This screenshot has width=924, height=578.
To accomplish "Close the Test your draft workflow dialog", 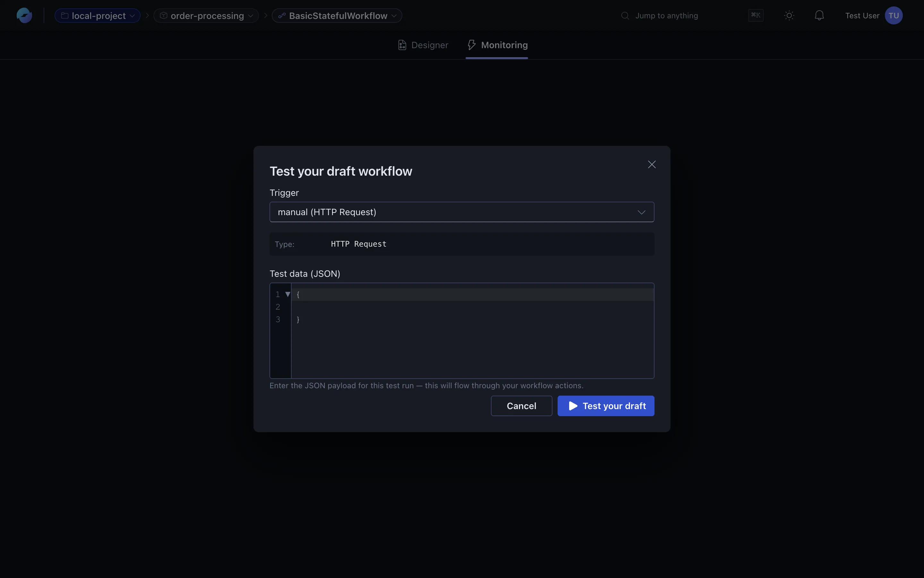I will tap(652, 164).
